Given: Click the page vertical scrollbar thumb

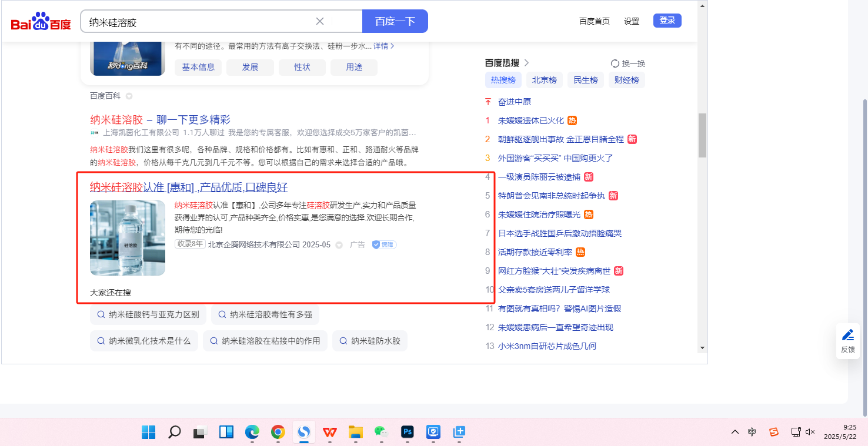Looking at the screenshot, I should [702, 135].
